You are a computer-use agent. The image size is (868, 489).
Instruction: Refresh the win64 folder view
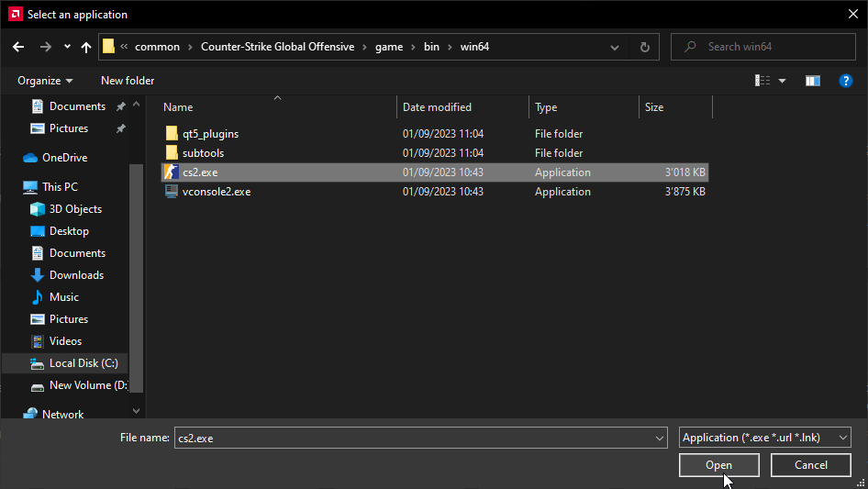tap(644, 47)
